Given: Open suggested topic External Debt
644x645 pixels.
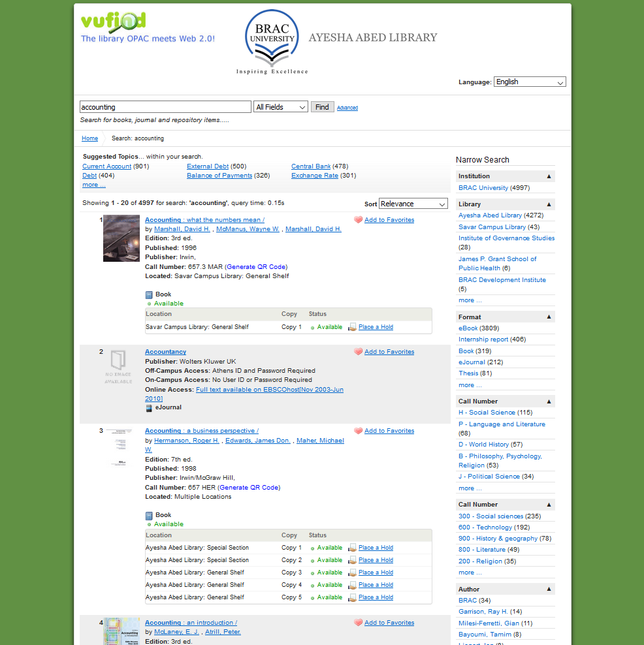Looking at the screenshot, I should [x=208, y=166].
